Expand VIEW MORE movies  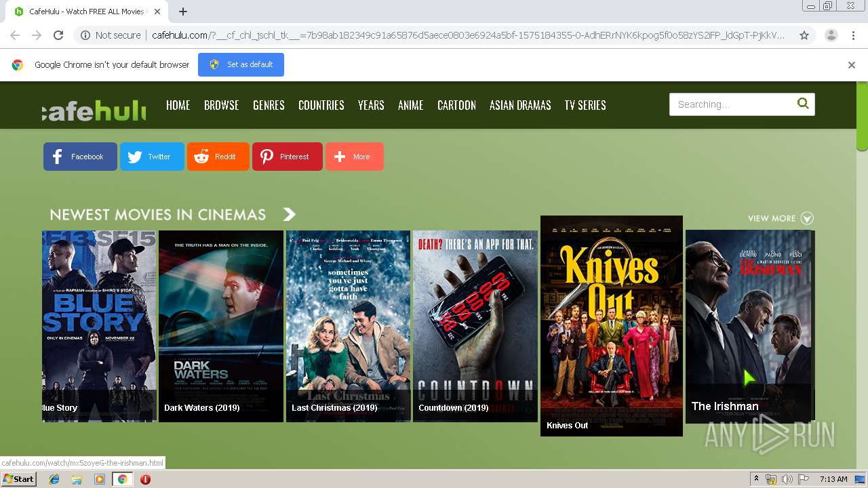[x=781, y=218]
